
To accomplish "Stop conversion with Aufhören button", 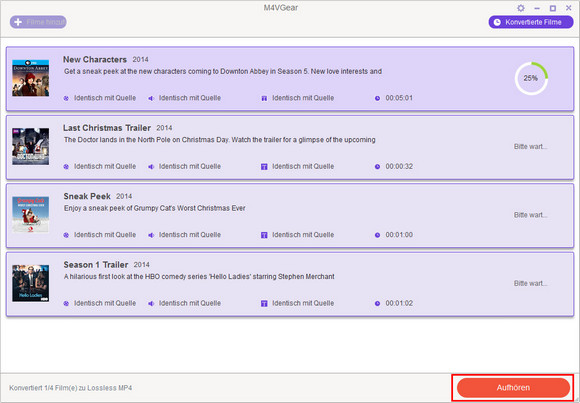I will 513,387.
